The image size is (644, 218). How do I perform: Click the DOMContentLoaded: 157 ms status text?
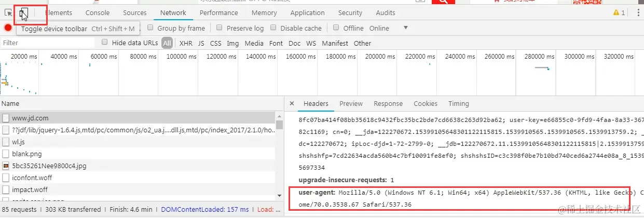click(x=205, y=210)
